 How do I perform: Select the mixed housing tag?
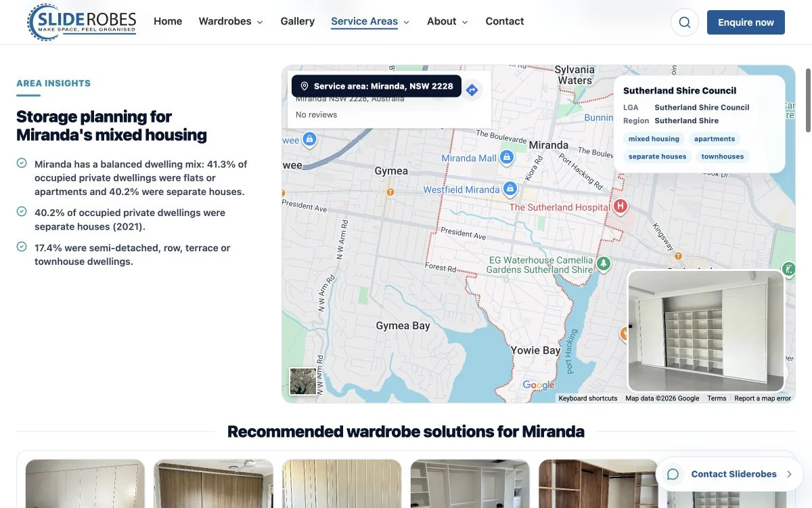(654, 139)
